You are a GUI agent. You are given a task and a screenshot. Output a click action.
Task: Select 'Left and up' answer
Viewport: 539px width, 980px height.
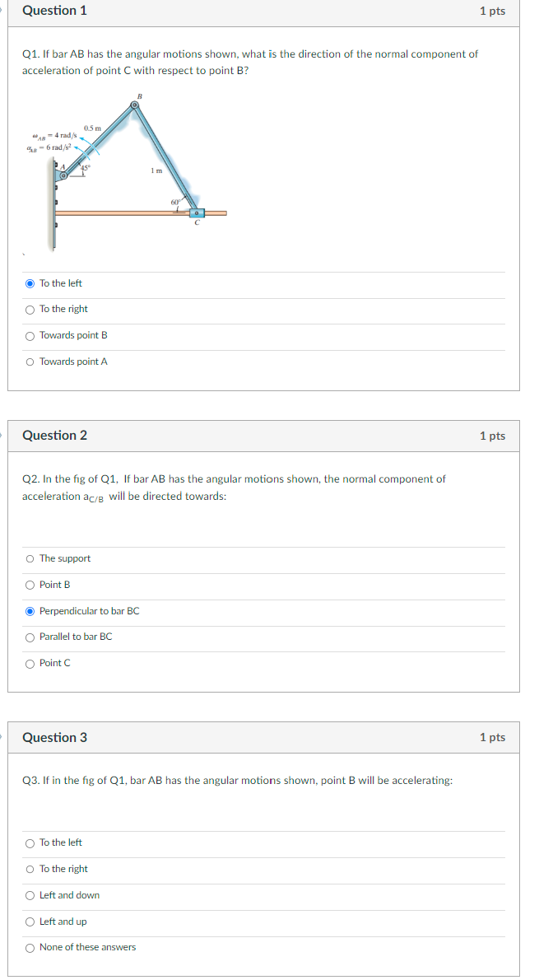30,922
